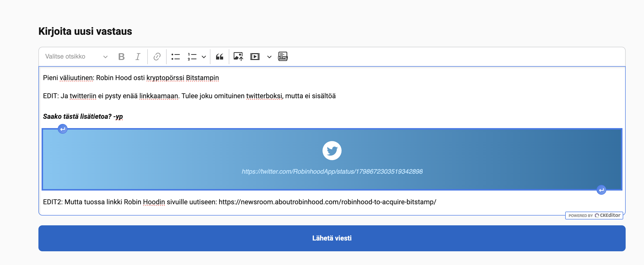Image resolution: width=644 pixels, height=265 pixels.
Task: Apply block quote formatting
Action: (219, 57)
